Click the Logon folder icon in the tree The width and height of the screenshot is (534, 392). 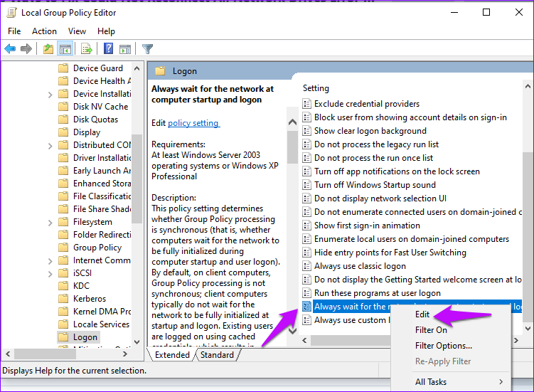click(x=63, y=337)
